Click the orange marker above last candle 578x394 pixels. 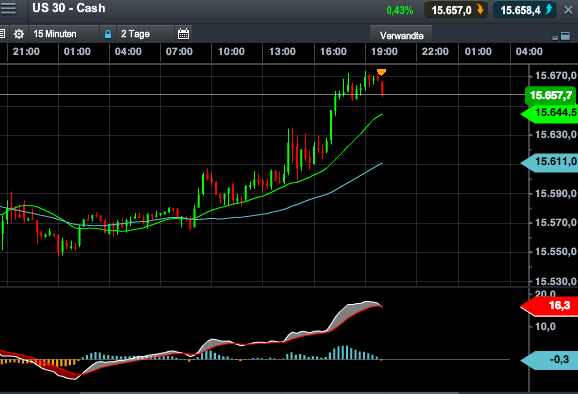point(381,72)
